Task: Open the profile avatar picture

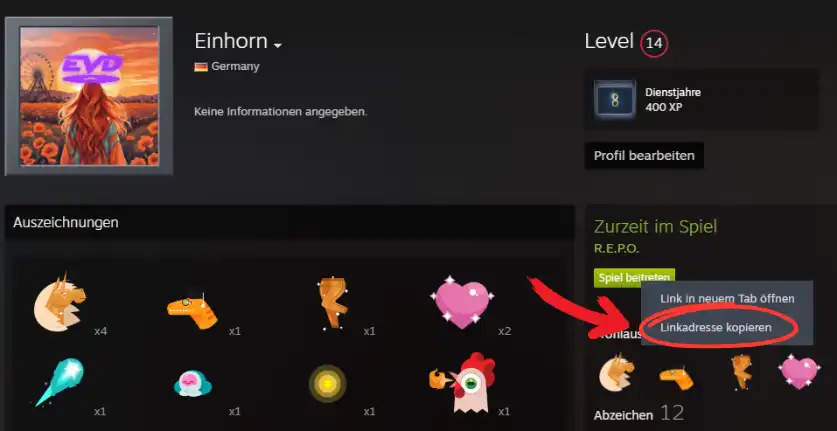Action: (89, 96)
